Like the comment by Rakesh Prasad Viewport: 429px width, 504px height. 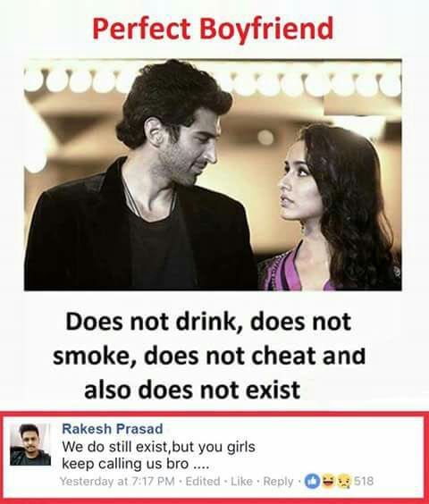click(x=240, y=481)
